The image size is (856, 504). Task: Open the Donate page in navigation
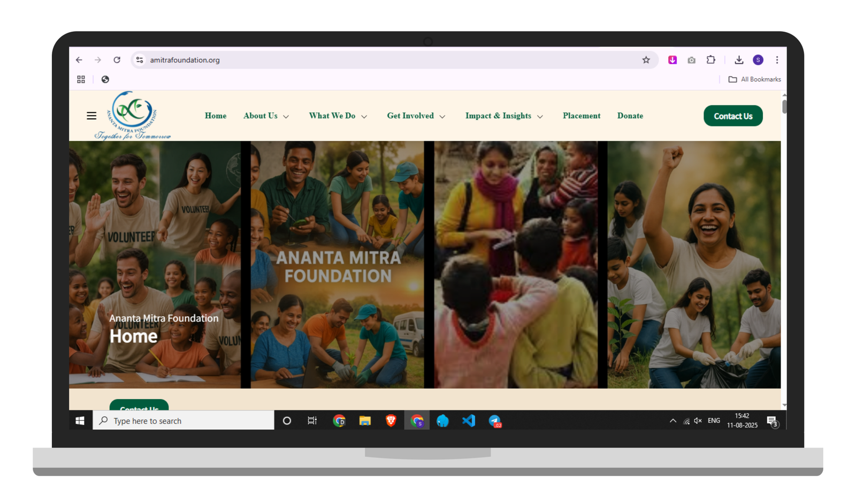630,116
